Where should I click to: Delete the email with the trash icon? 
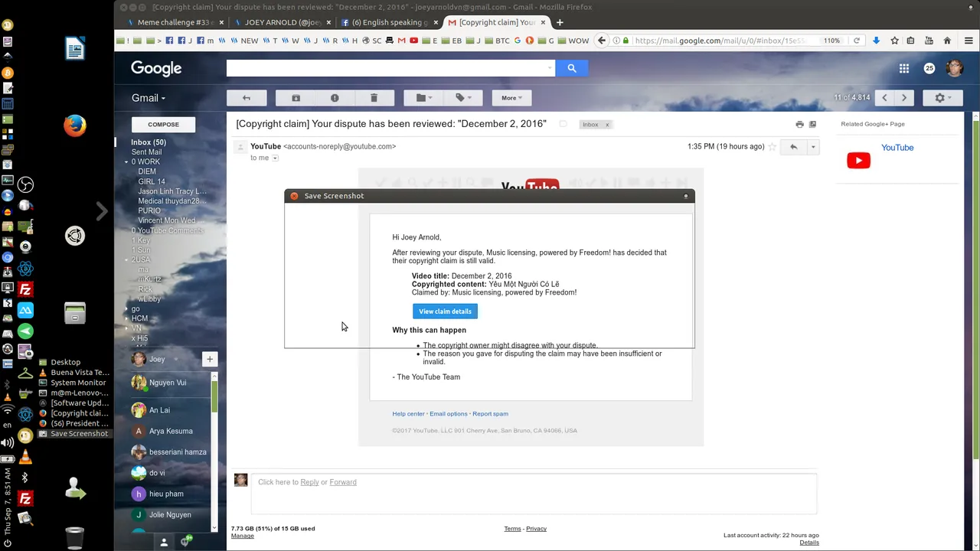[x=374, y=98]
